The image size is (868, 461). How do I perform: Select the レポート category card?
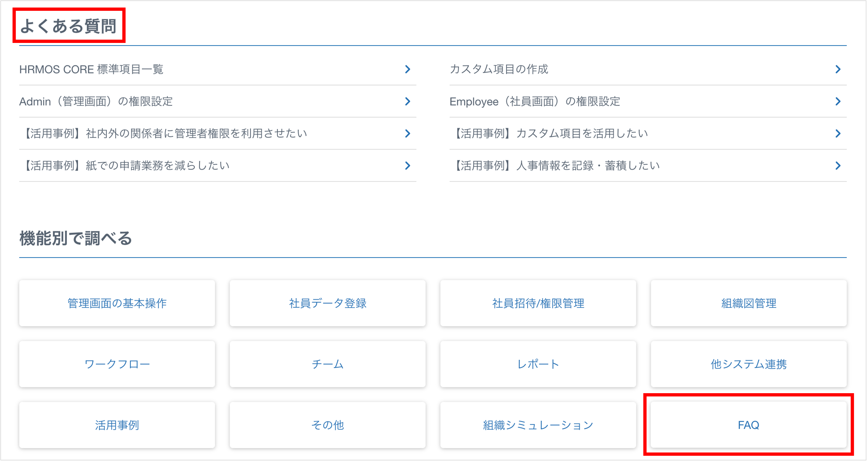pyautogui.click(x=538, y=364)
